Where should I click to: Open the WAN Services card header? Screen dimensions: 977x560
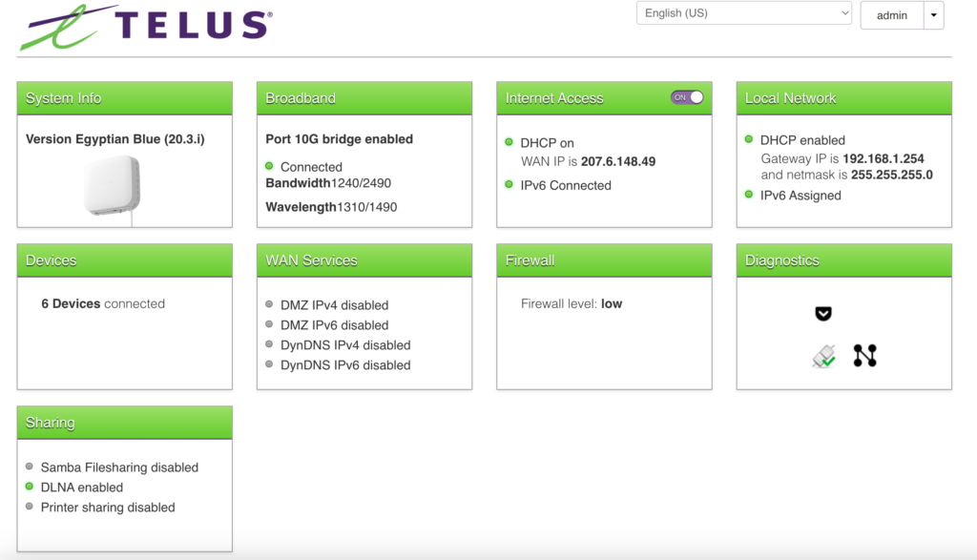pyautogui.click(x=364, y=260)
